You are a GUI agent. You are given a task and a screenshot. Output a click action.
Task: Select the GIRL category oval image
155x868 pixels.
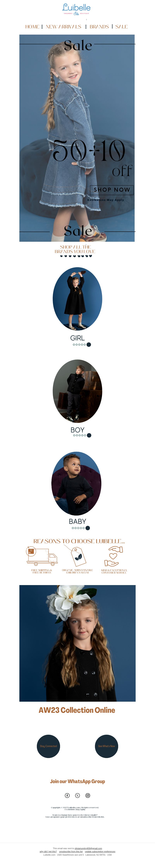[x=77, y=298]
